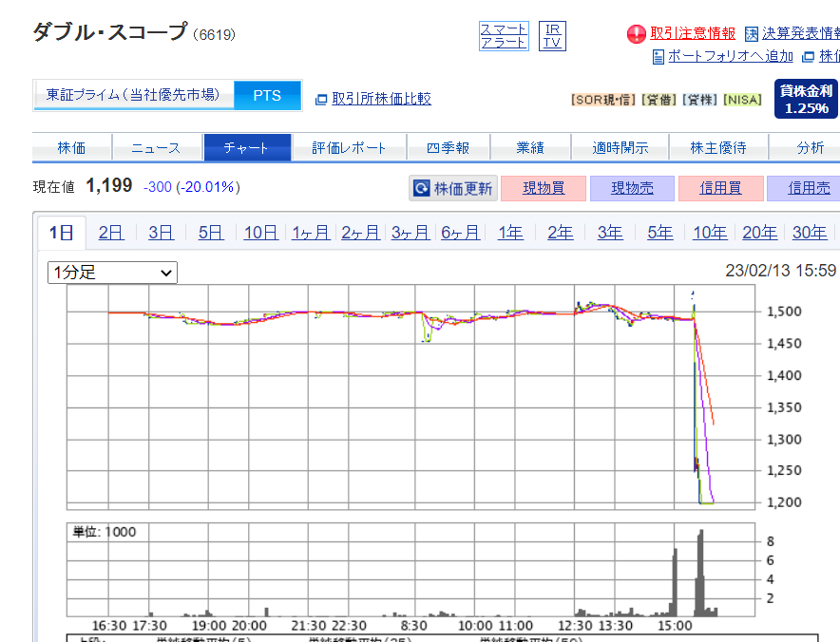Open the スマートアラート smart alert icon

[x=504, y=36]
